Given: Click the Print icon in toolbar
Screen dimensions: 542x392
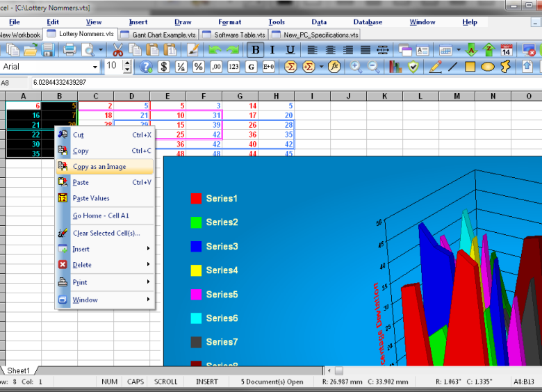Looking at the screenshot, I should pos(69,50).
